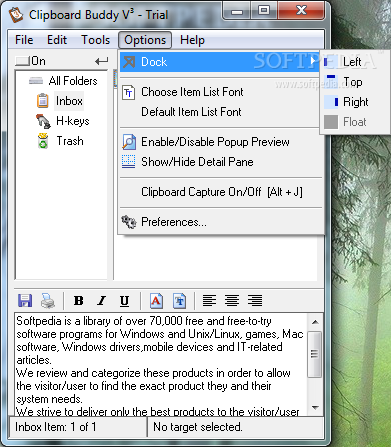Select Choose Item List Font
Screen dimensions: 391x447
tap(219, 92)
